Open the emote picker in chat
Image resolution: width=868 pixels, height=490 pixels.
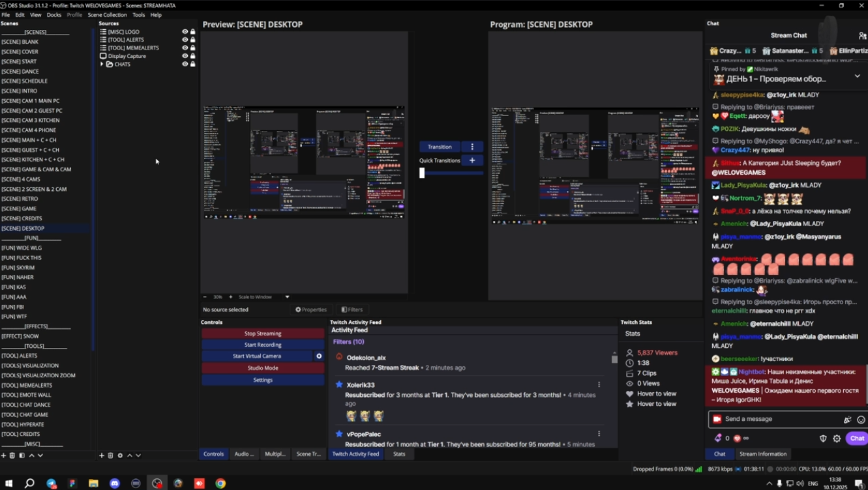pyautogui.click(x=861, y=420)
